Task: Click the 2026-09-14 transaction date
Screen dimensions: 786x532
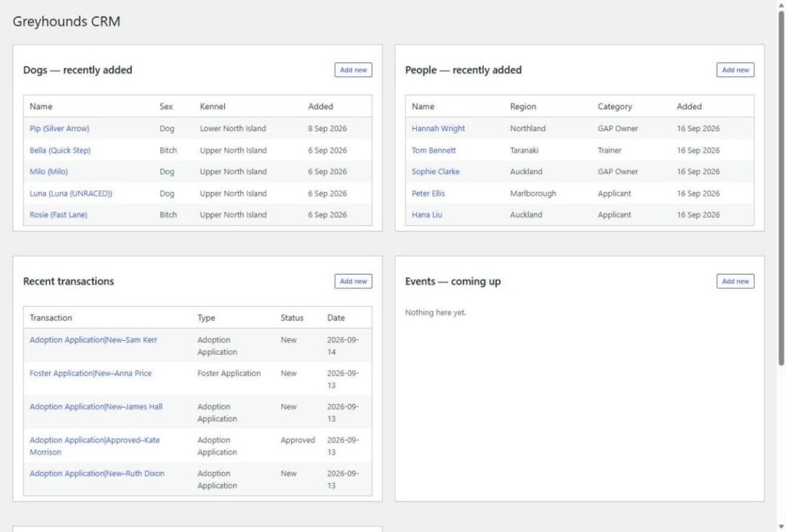Action: click(x=343, y=345)
